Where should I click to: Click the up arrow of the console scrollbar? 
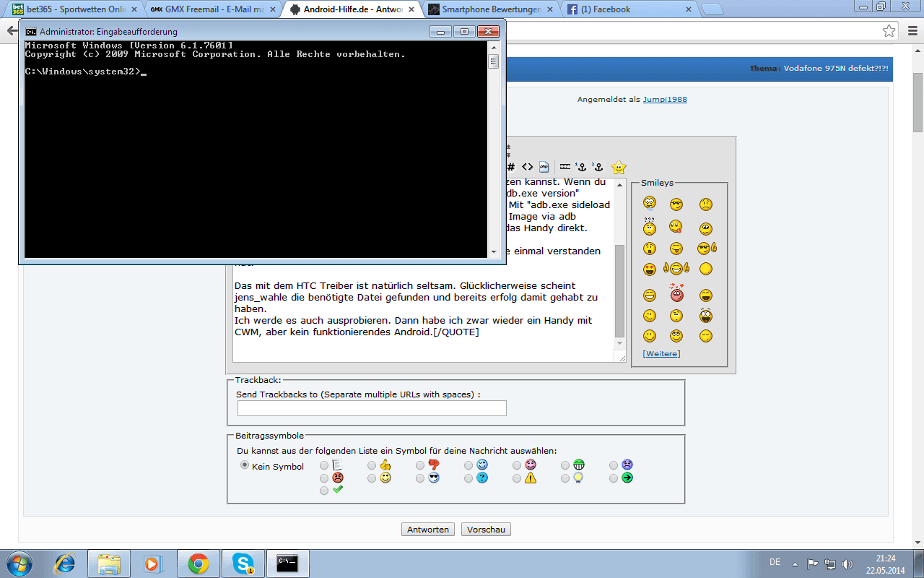494,46
